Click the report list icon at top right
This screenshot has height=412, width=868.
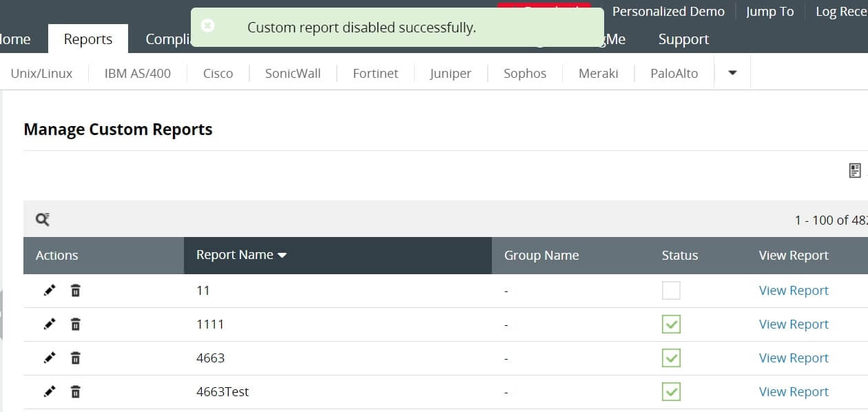coord(855,170)
